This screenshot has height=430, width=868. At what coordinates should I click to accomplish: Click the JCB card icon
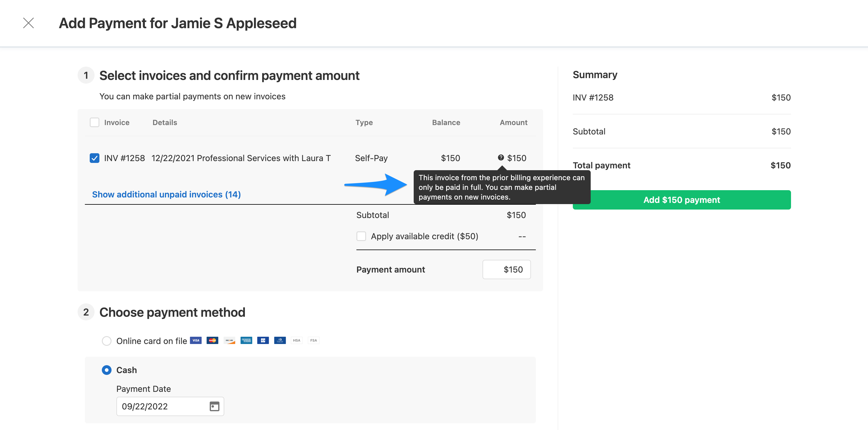pyautogui.click(x=263, y=340)
